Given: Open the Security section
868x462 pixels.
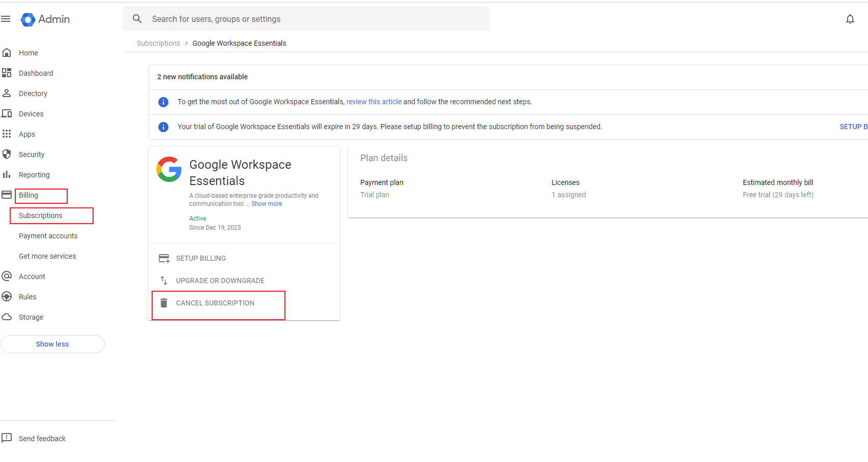Looking at the screenshot, I should (32, 155).
